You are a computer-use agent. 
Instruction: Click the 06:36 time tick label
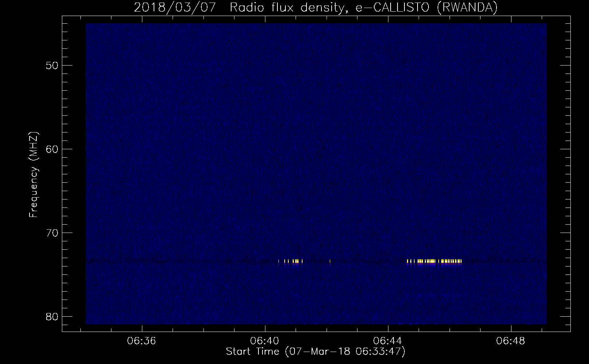142,341
